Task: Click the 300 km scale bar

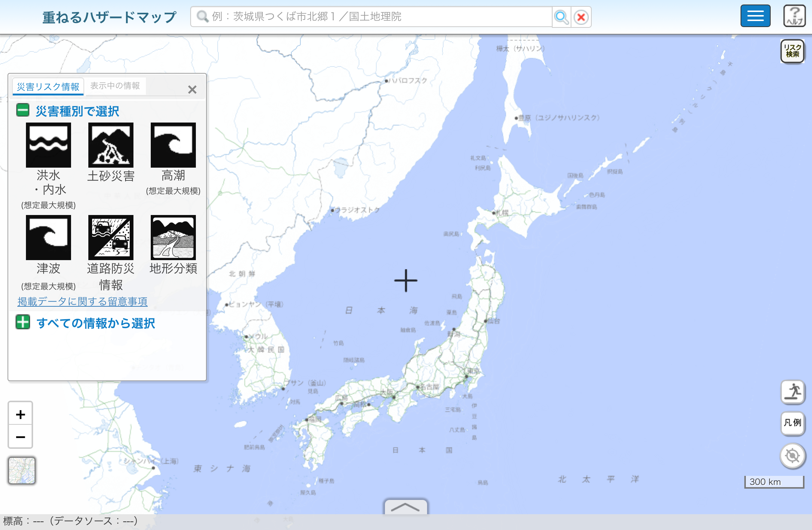Action: pos(774,482)
